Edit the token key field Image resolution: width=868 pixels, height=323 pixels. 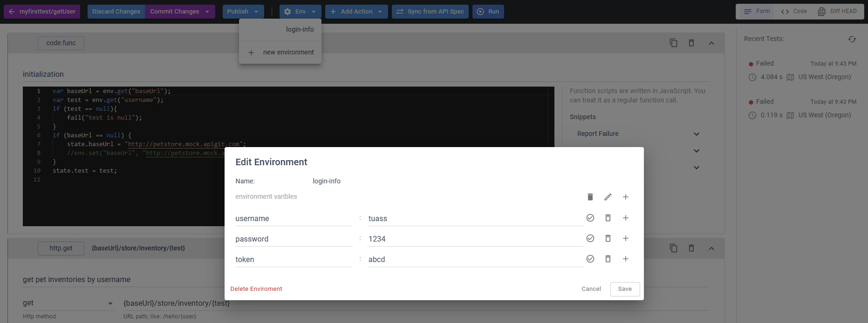point(294,259)
